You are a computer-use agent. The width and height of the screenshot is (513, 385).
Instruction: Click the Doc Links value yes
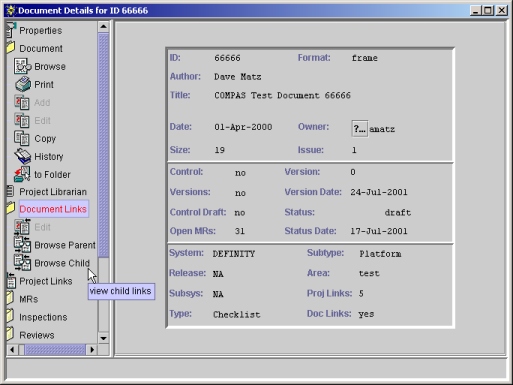[366, 314]
